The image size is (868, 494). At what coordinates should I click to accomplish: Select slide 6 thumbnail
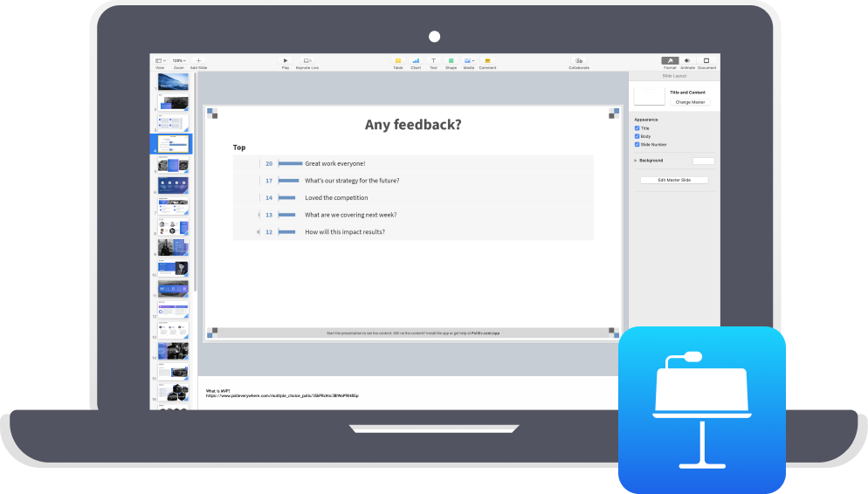pos(173,185)
